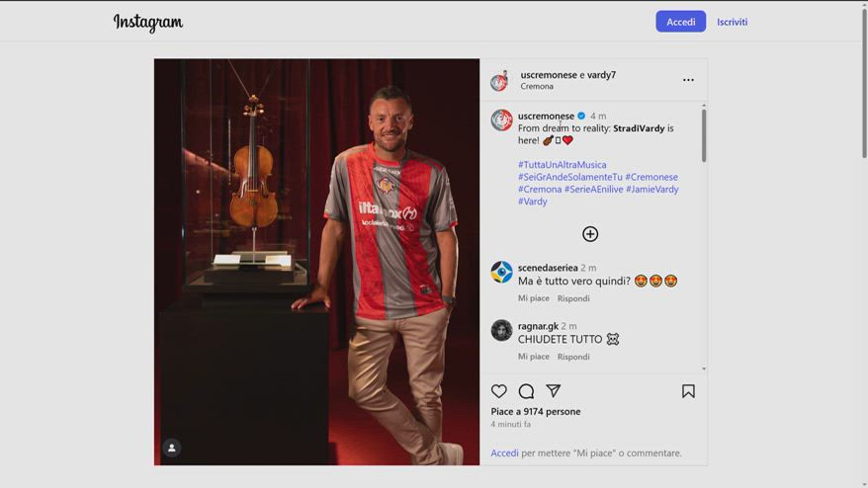Open the uscremonese profile avatar in the header
This screenshot has height=488, width=868.
pyautogui.click(x=500, y=81)
